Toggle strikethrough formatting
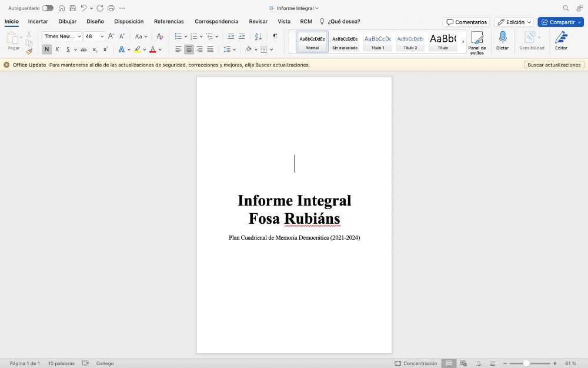 [x=84, y=49]
